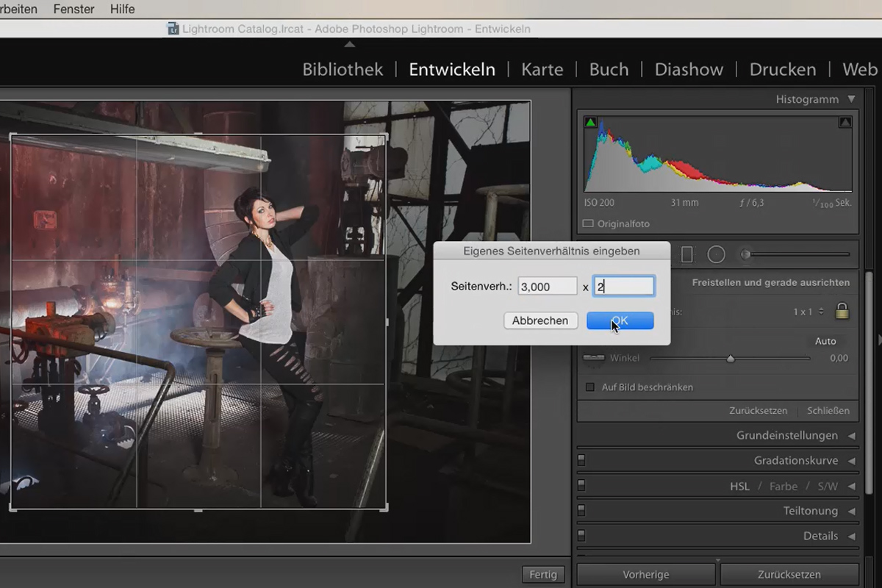The image size is (882, 588).
Task: Toggle the highlight clipping indicator in histogram
Action: (x=845, y=123)
